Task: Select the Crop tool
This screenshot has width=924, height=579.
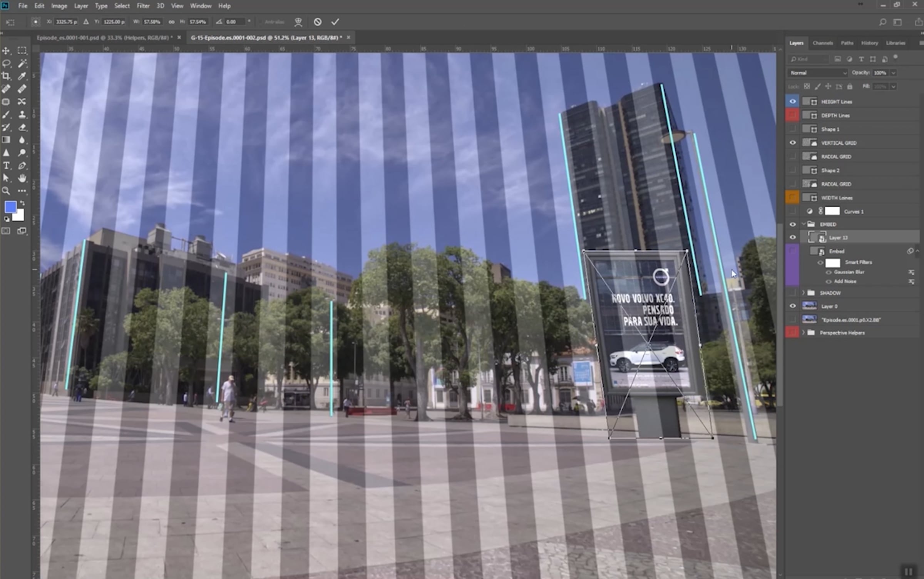Action: click(x=6, y=76)
